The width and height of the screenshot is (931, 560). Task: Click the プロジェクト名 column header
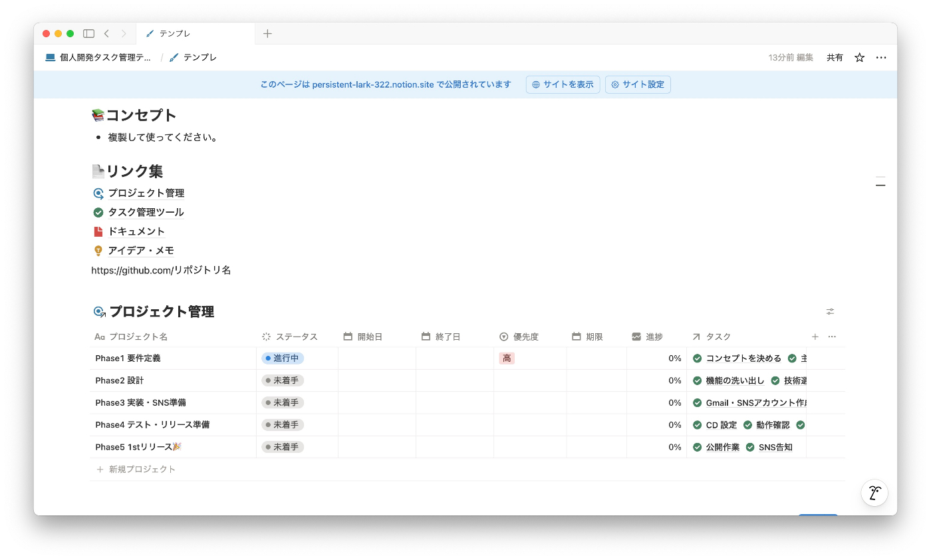[x=173, y=337]
